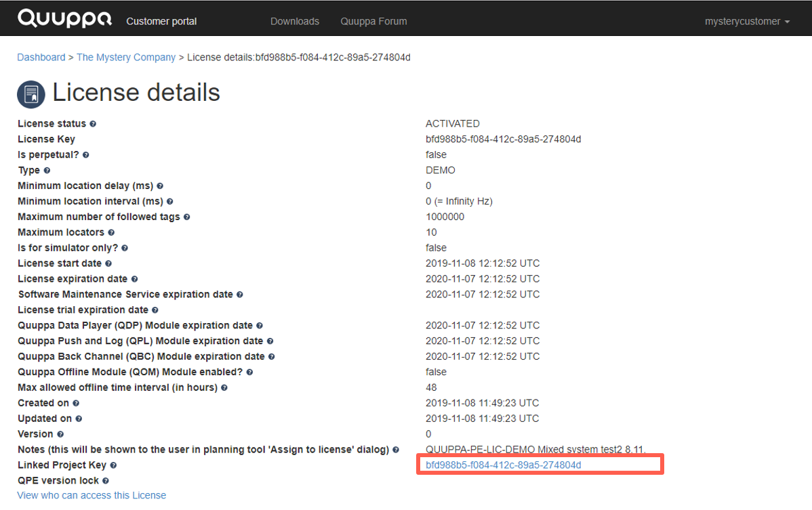Viewport: 812px width, 510px height.
Task: Click help icon for Quuppa Back Channel expiration
Action: 272,357
